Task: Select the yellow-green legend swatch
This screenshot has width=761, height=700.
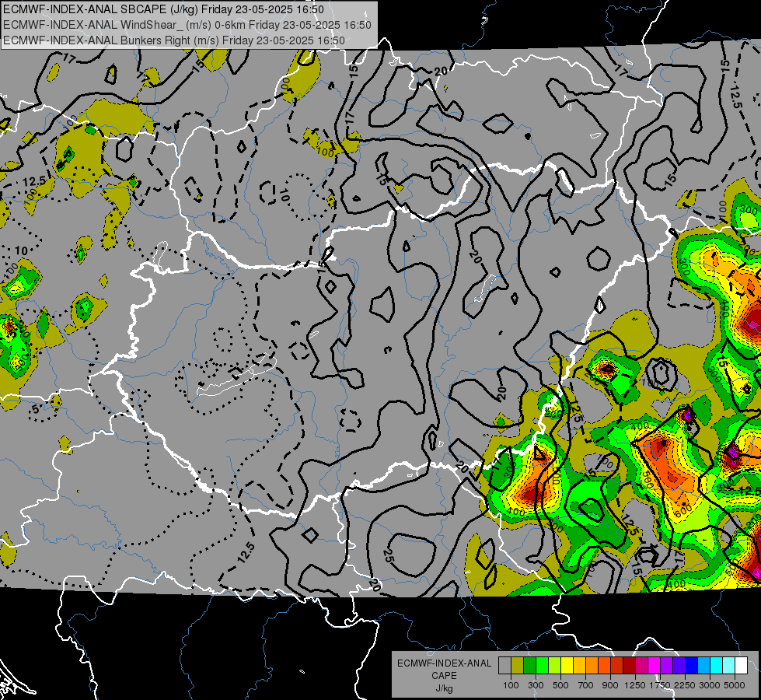Action: pos(555,666)
